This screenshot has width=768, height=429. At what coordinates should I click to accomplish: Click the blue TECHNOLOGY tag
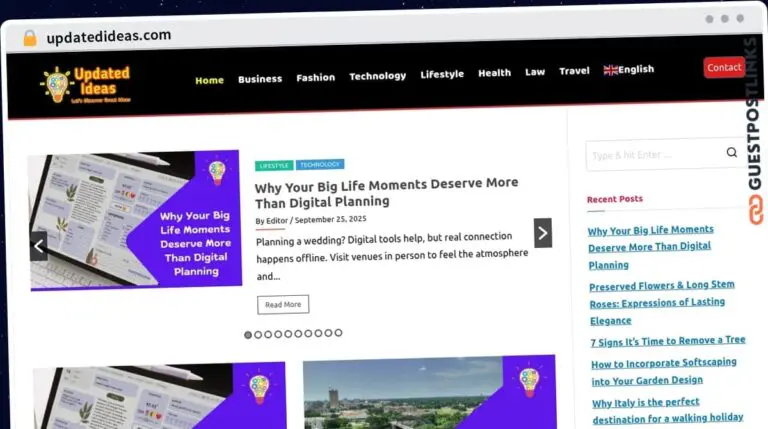pyautogui.click(x=320, y=165)
